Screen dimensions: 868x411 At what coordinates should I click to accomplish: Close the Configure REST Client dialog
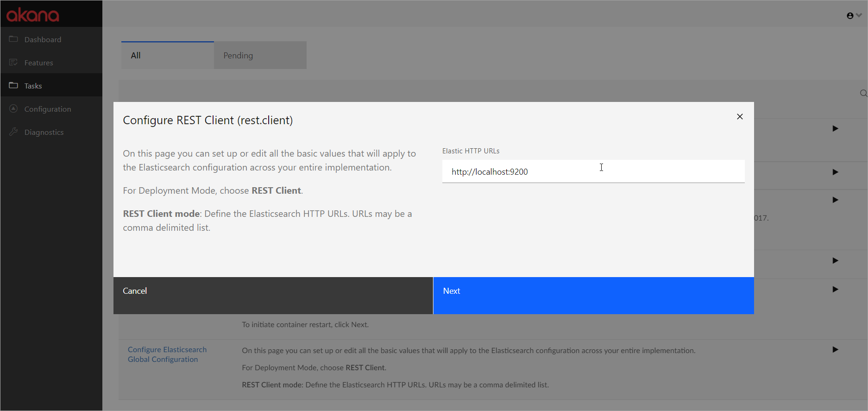point(740,117)
